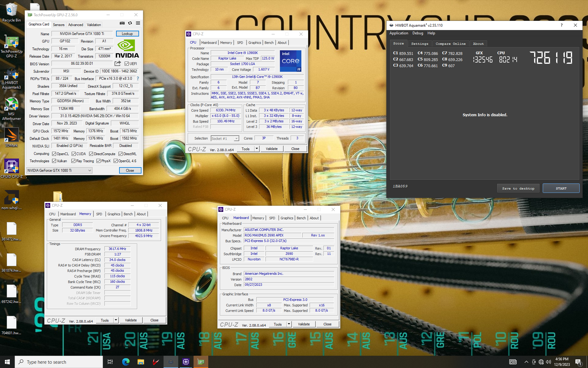Open the non-whql desktop shortcut

coord(11,200)
